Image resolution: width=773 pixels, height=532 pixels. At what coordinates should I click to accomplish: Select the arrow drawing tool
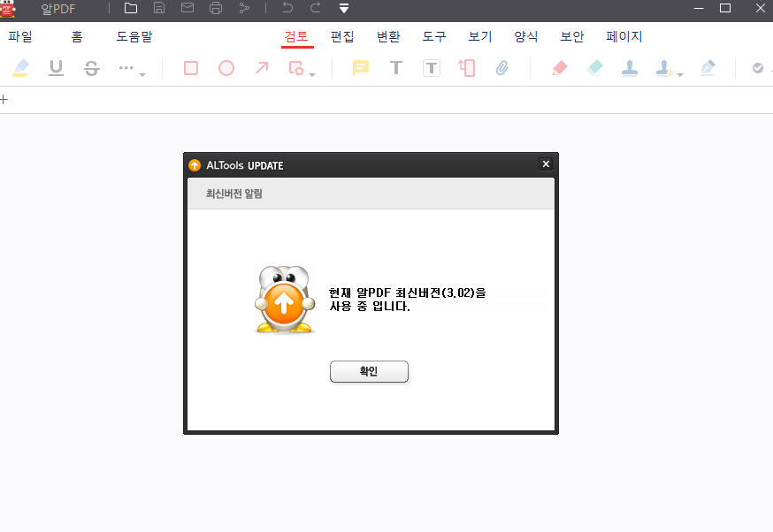coord(262,67)
